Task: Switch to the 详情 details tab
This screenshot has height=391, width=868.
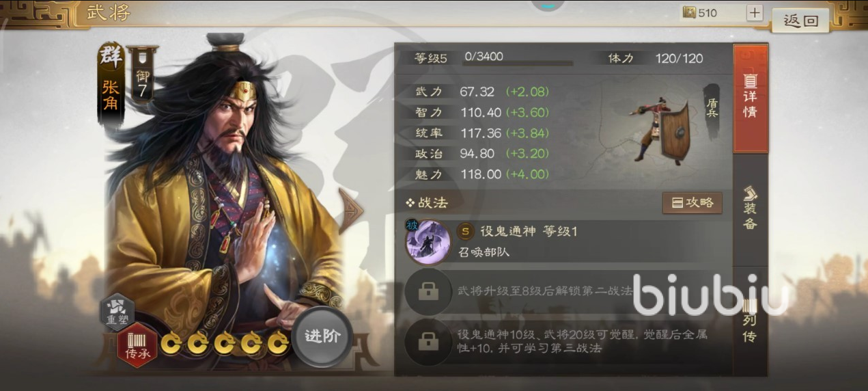Action: pyautogui.click(x=750, y=98)
